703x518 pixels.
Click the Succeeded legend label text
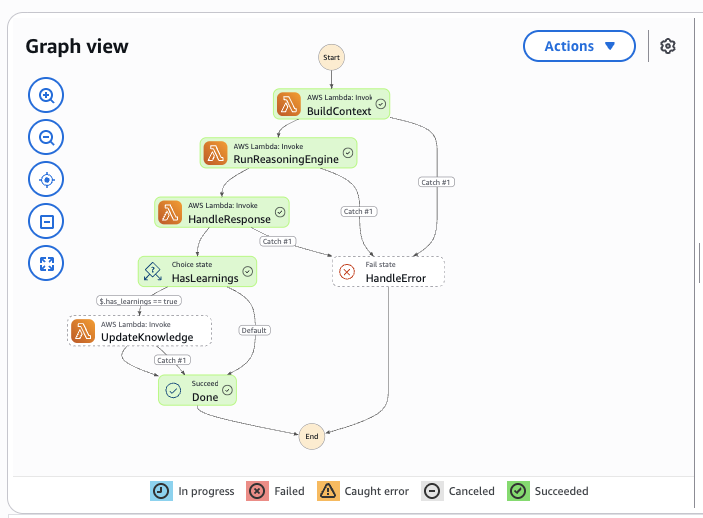(x=561, y=491)
